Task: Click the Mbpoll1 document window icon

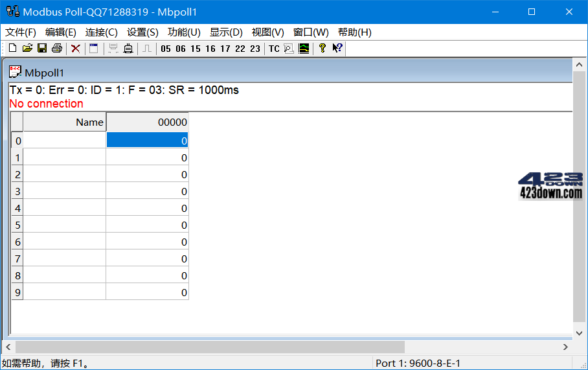Action: 15,72
